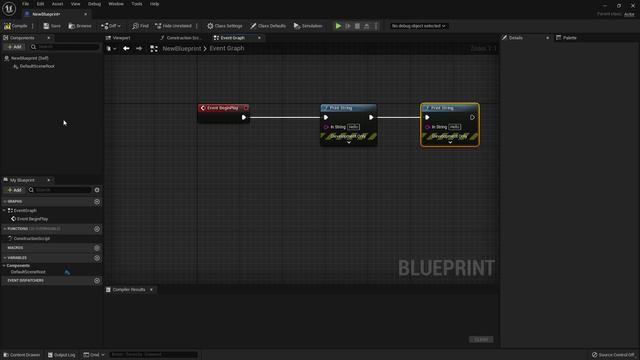Open the Diff dropdown
This screenshot has width=640, height=360.
(x=111, y=26)
